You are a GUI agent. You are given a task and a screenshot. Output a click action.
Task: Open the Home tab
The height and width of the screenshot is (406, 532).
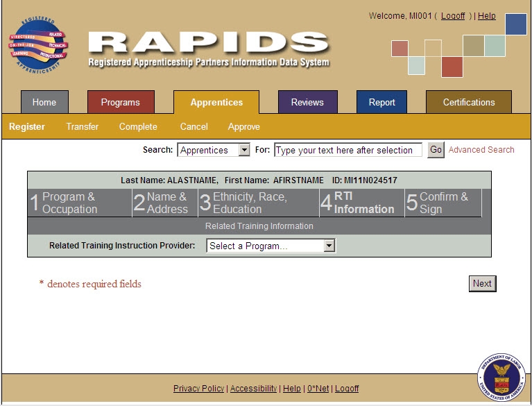(44, 102)
